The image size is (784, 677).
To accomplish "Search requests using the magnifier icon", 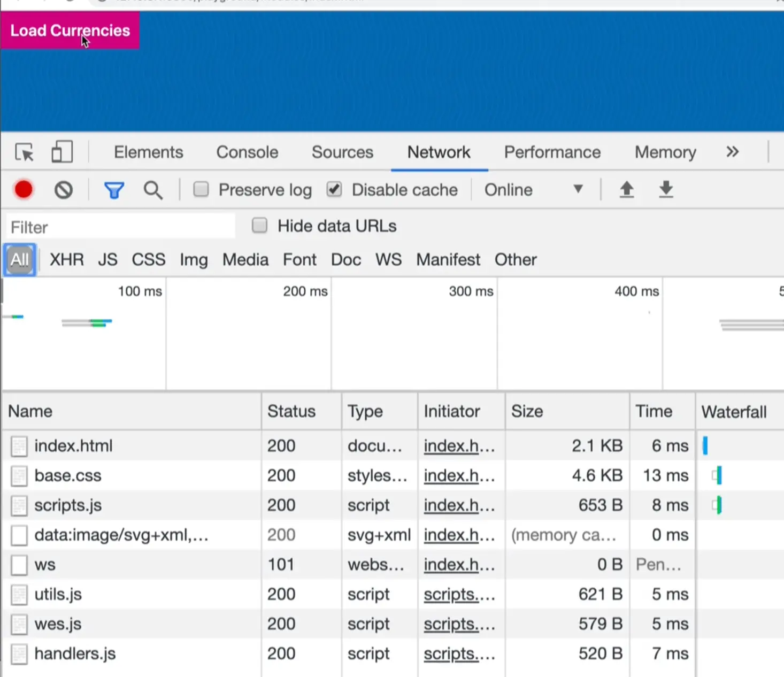I will (153, 189).
